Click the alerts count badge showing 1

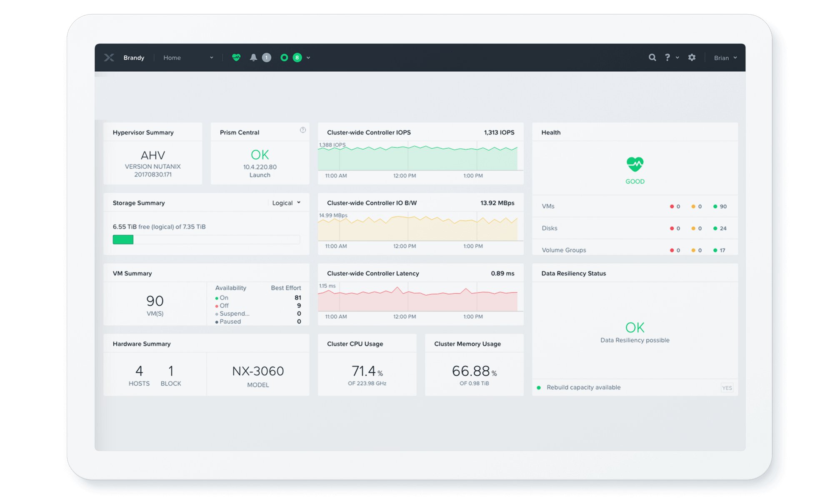[267, 57]
